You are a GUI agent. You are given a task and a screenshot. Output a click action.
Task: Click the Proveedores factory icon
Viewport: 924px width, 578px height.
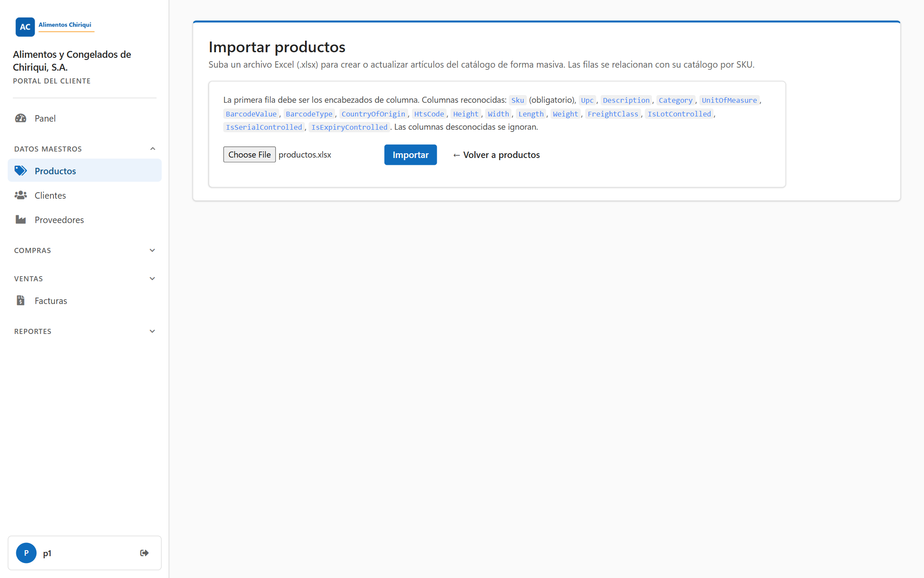tap(21, 220)
